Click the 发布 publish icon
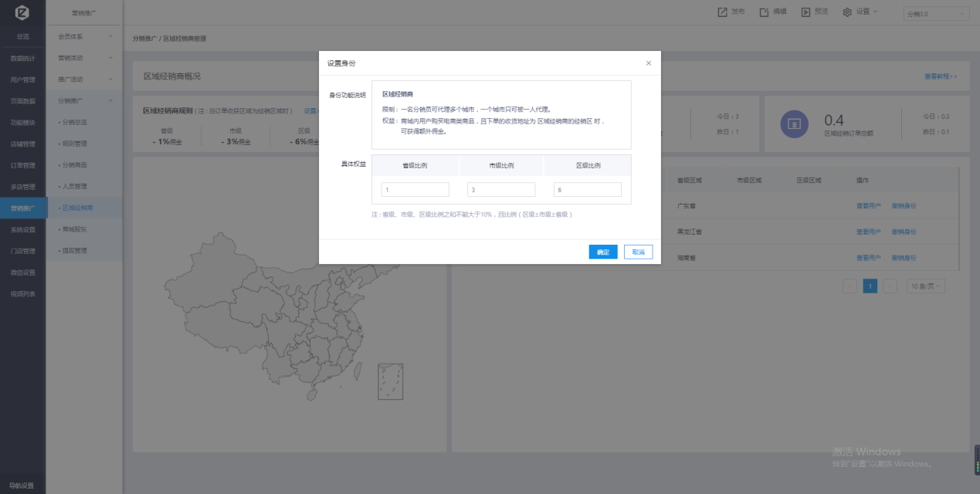The image size is (980, 494). (x=722, y=12)
